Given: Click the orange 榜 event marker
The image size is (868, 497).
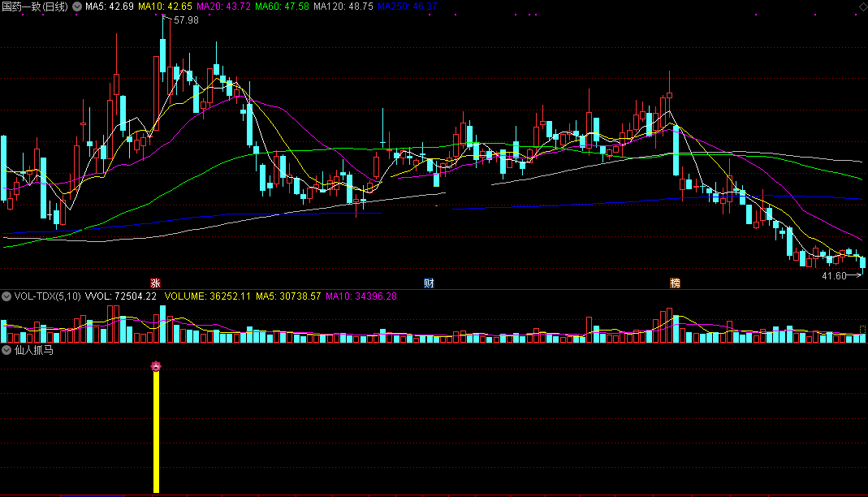Looking at the screenshot, I should point(675,283).
